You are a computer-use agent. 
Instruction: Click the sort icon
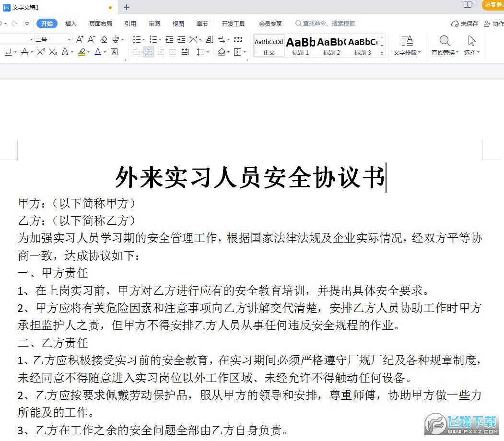(x=210, y=39)
